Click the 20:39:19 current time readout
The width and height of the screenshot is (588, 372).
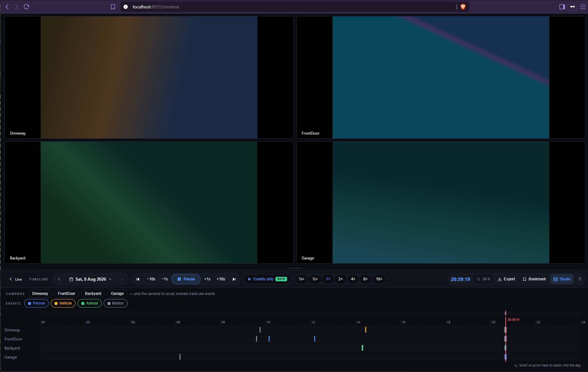point(460,279)
